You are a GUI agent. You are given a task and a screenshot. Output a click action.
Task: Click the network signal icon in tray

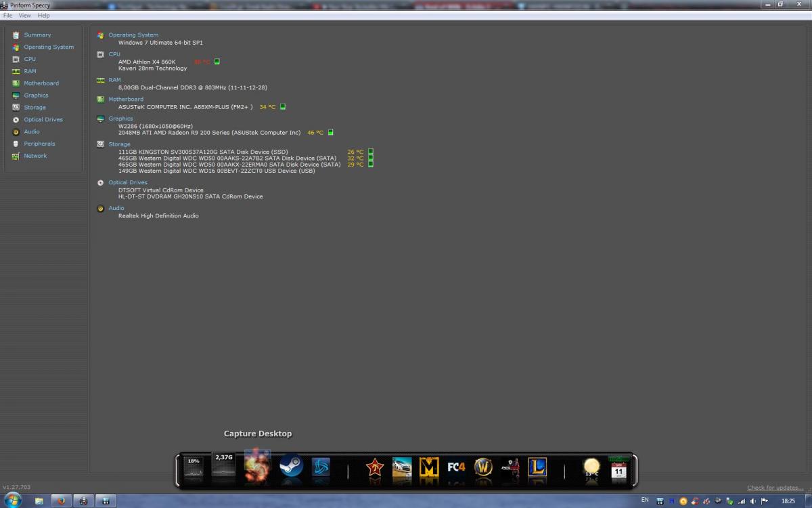click(x=742, y=501)
